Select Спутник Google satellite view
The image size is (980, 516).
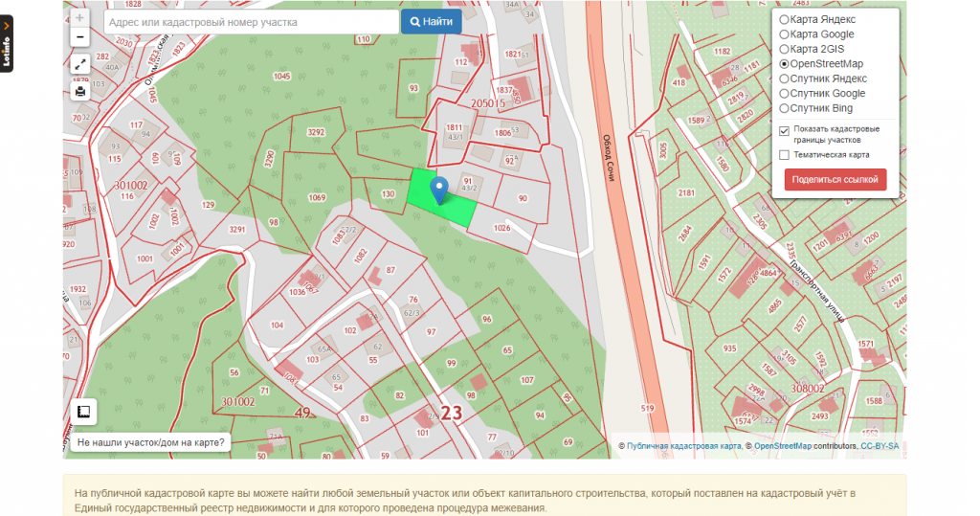click(785, 94)
